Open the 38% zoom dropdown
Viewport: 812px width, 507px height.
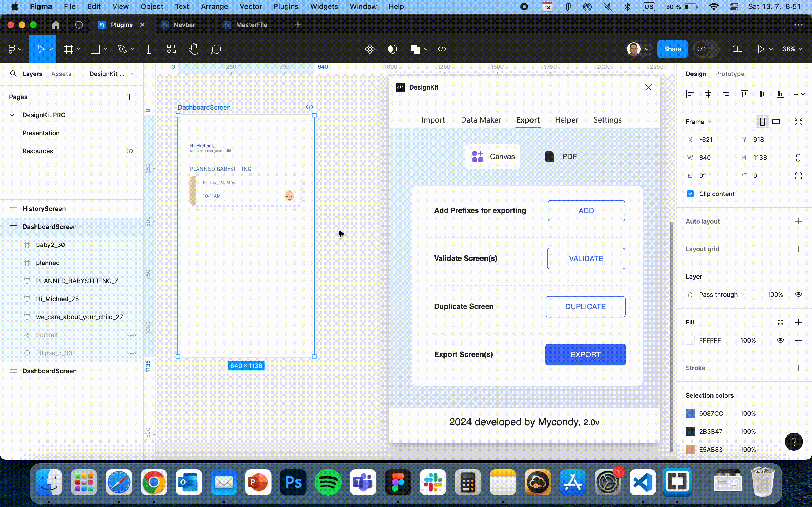click(792, 49)
